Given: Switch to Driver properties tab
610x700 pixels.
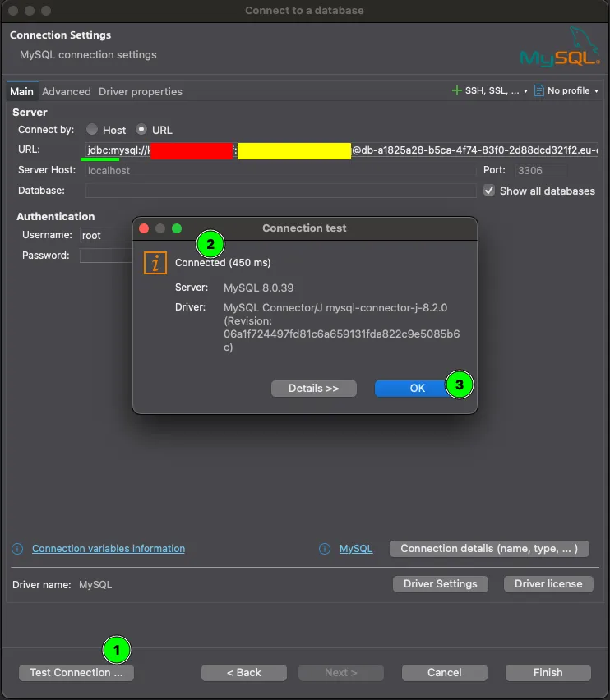Looking at the screenshot, I should 141,91.
